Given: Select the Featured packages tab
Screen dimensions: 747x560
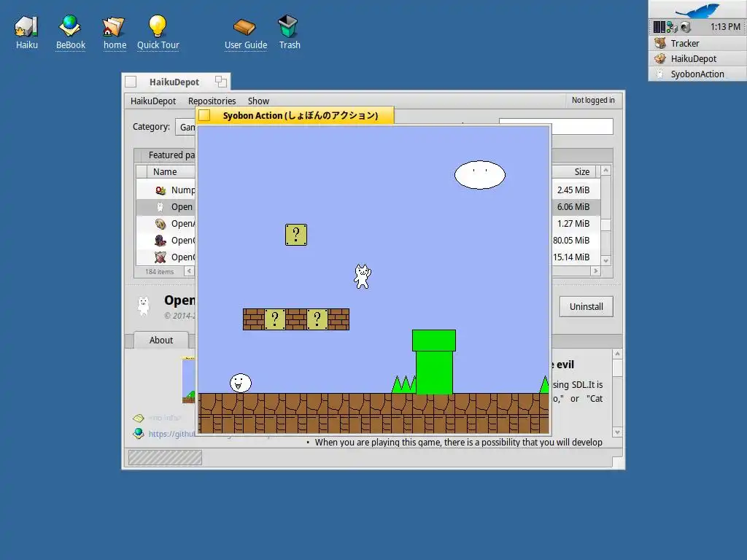Looking at the screenshot, I should 169,155.
